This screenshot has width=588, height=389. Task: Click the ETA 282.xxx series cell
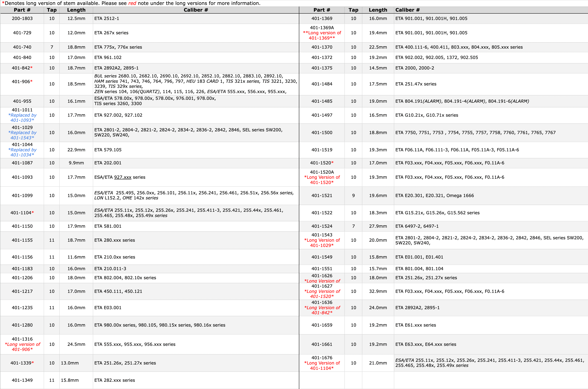(x=115, y=380)
